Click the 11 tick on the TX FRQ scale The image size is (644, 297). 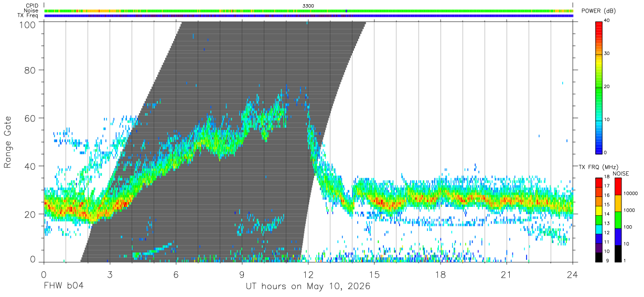point(608,243)
